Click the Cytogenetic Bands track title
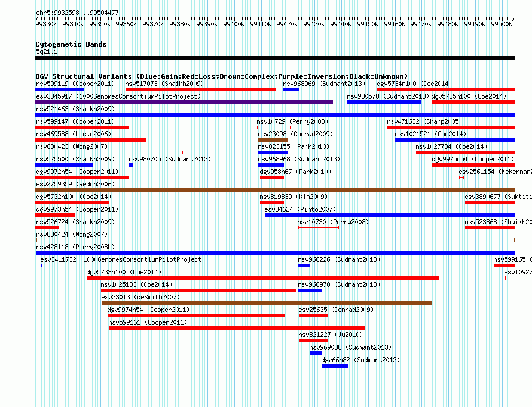This screenshot has width=532, height=407. (71, 44)
